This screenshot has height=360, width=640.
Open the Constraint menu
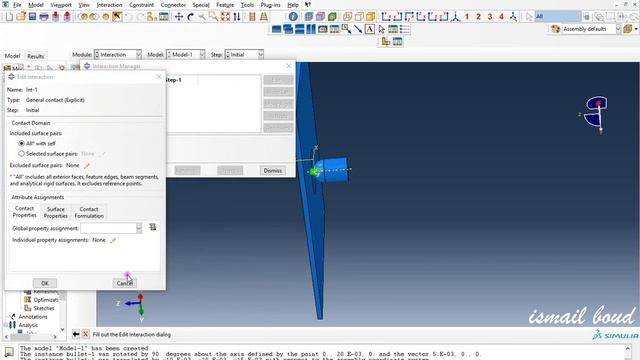pos(141,5)
